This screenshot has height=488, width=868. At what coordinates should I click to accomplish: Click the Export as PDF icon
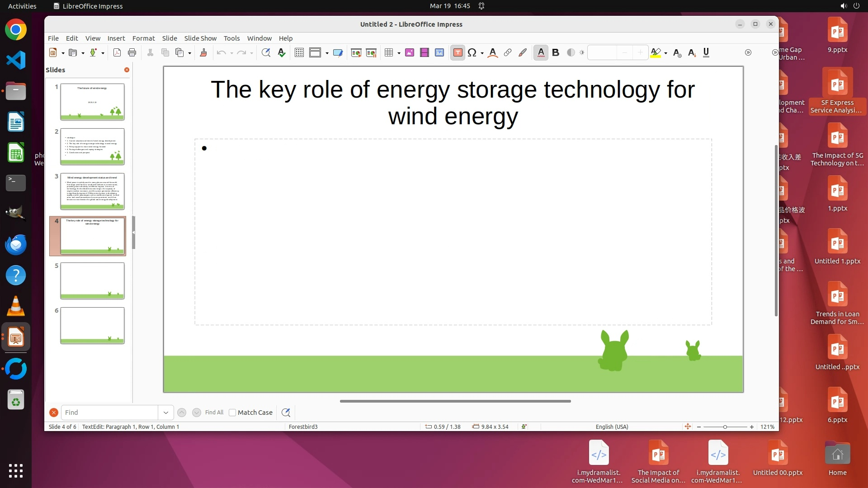[117, 53]
